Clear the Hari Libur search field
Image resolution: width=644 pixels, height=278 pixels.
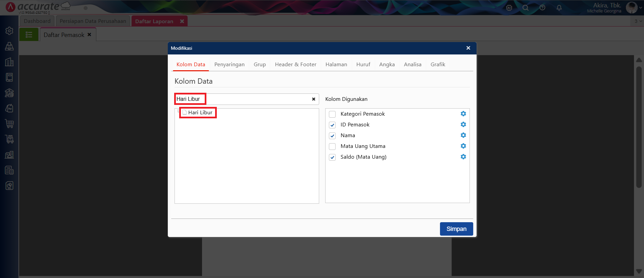[x=313, y=99]
